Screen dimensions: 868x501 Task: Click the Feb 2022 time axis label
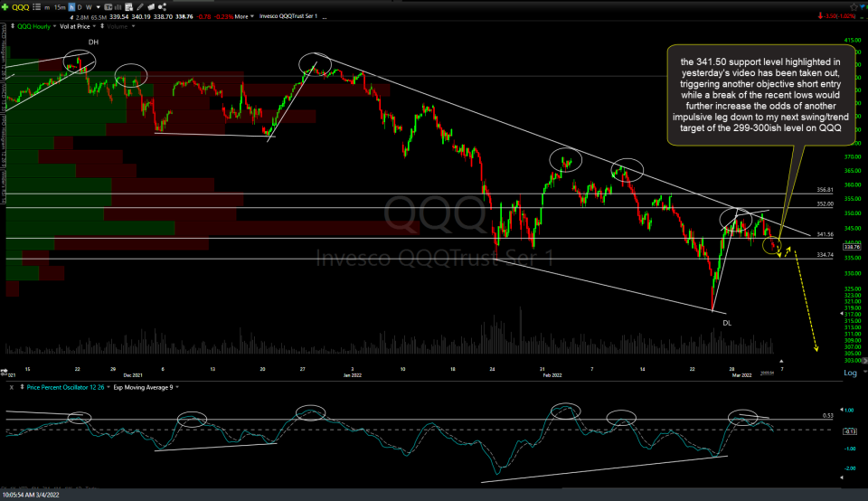coord(552,375)
